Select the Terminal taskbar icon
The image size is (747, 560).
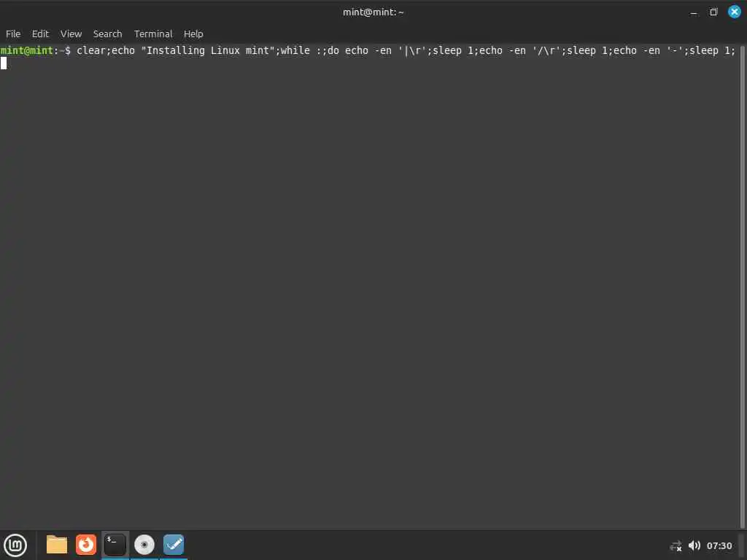tap(115, 544)
